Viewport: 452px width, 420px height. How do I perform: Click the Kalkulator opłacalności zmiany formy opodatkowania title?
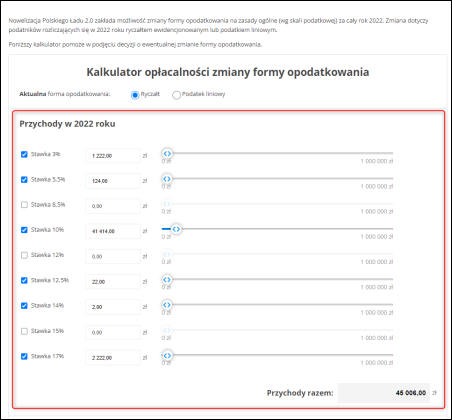[x=228, y=72]
